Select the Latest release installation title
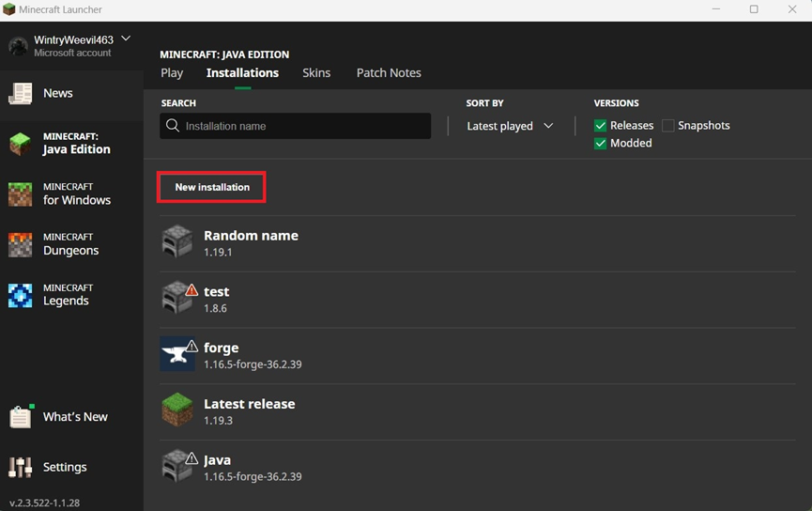This screenshot has height=511, width=812. (250, 404)
